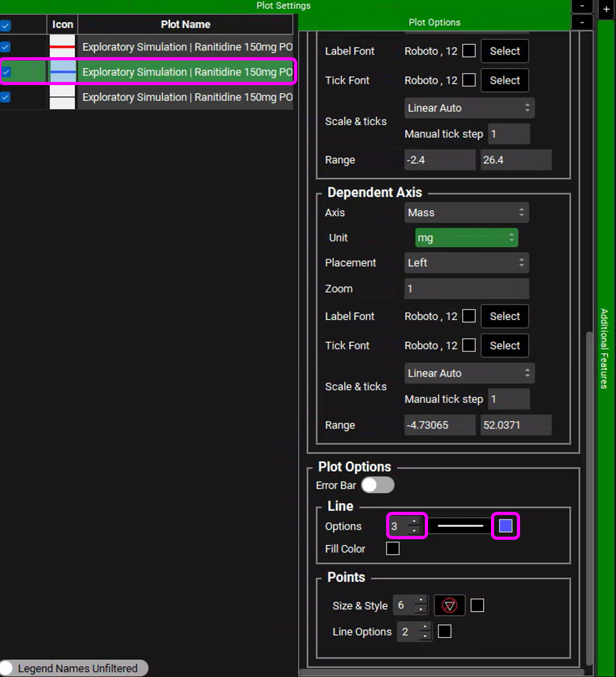Click the Dependent Axis Zoom input field
The width and height of the screenshot is (616, 677).
coord(466,289)
